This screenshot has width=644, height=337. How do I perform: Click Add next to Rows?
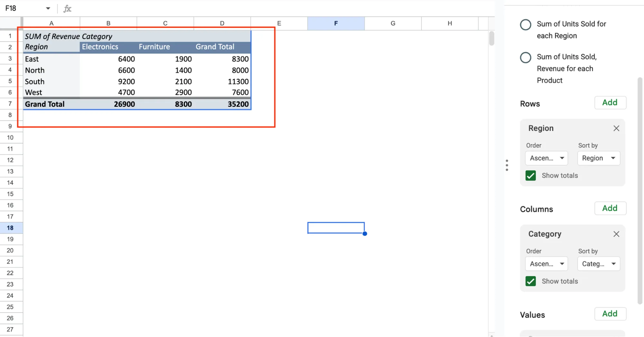[x=610, y=103]
